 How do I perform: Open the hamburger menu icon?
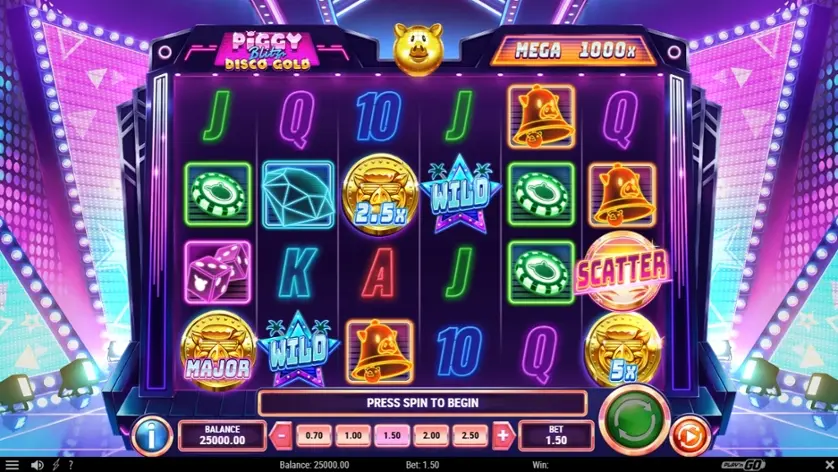12,465
